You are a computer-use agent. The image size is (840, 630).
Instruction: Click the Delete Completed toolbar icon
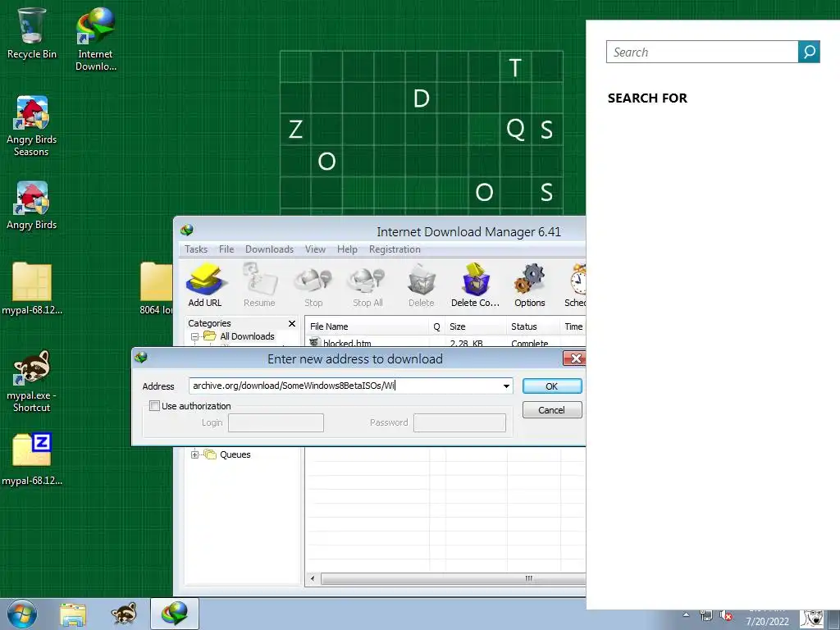pos(475,285)
